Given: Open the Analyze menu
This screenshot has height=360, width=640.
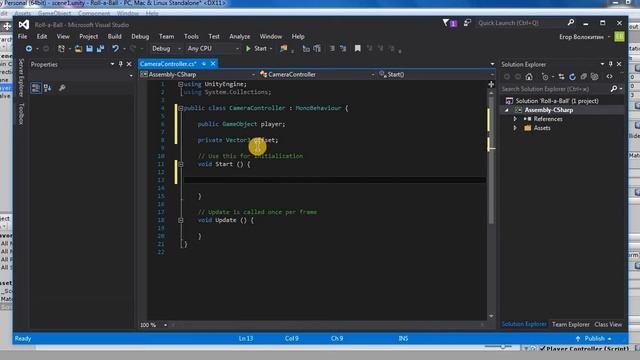Looking at the screenshot, I should [x=240, y=36].
